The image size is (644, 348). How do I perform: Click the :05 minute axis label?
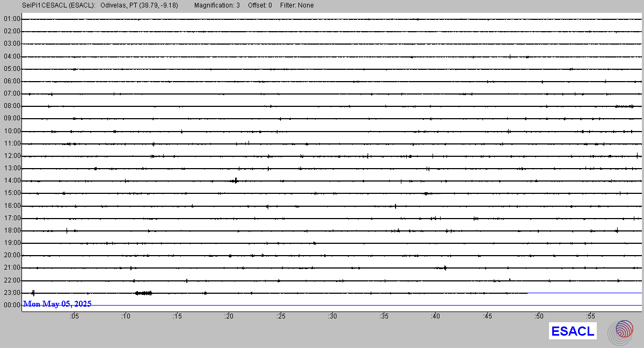coord(74,316)
